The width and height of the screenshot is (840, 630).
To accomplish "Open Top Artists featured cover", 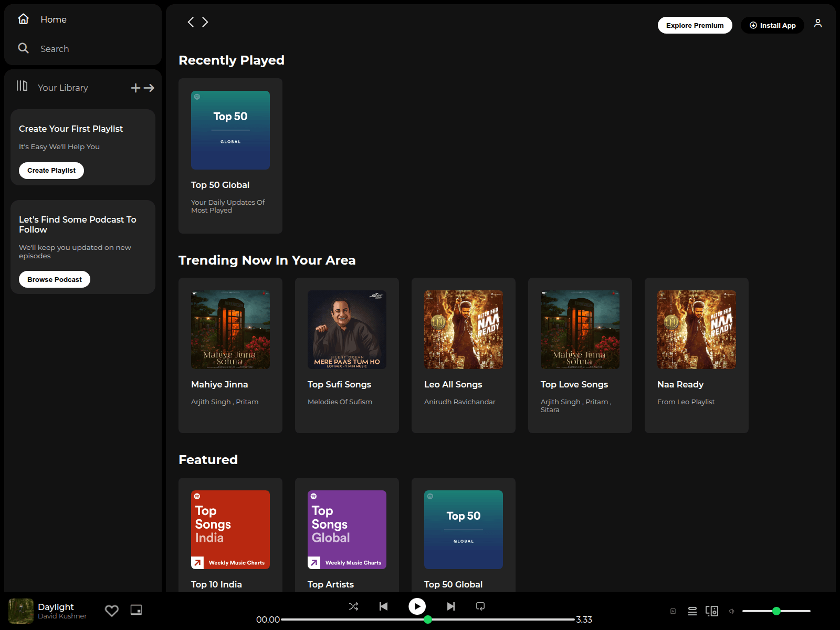I will pos(347,530).
